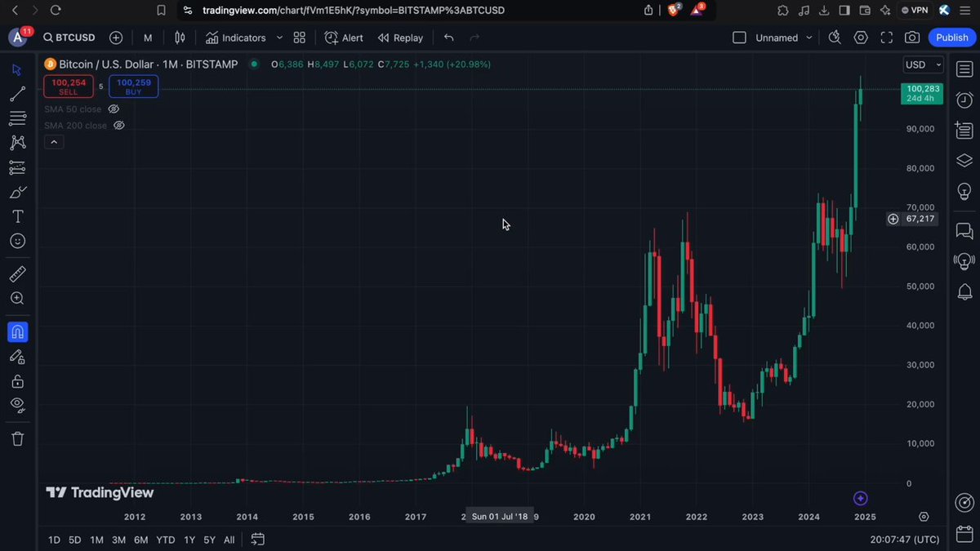980x551 pixels.
Task: Open the watchlist panel icon
Action: tap(964, 70)
